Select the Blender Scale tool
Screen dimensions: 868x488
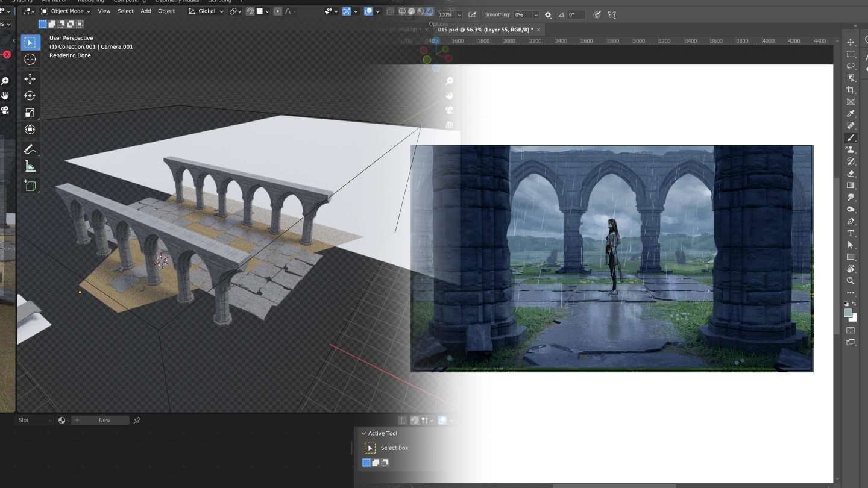point(30,113)
